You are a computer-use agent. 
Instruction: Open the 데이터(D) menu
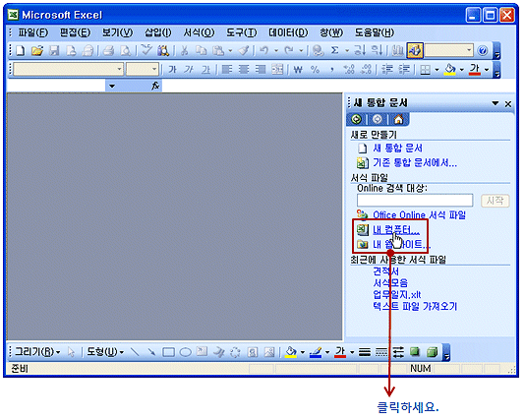[288, 32]
